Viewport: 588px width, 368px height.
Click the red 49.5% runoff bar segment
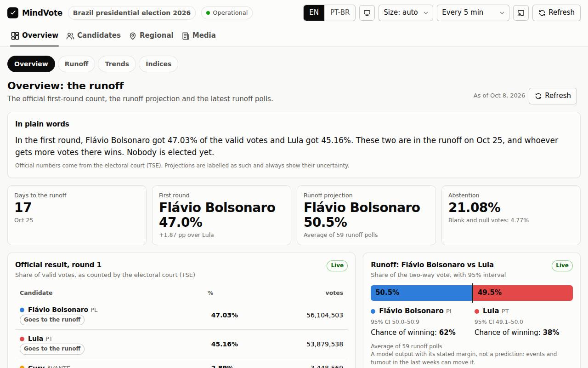coord(523,293)
